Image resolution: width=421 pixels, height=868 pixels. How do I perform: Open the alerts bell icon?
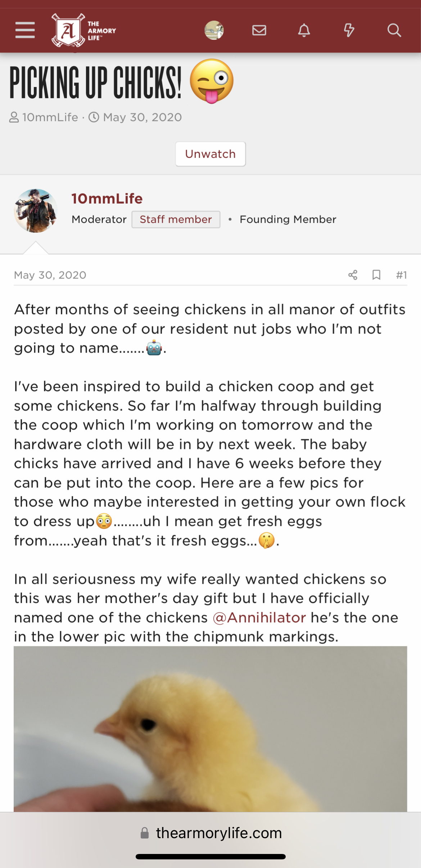[304, 30]
